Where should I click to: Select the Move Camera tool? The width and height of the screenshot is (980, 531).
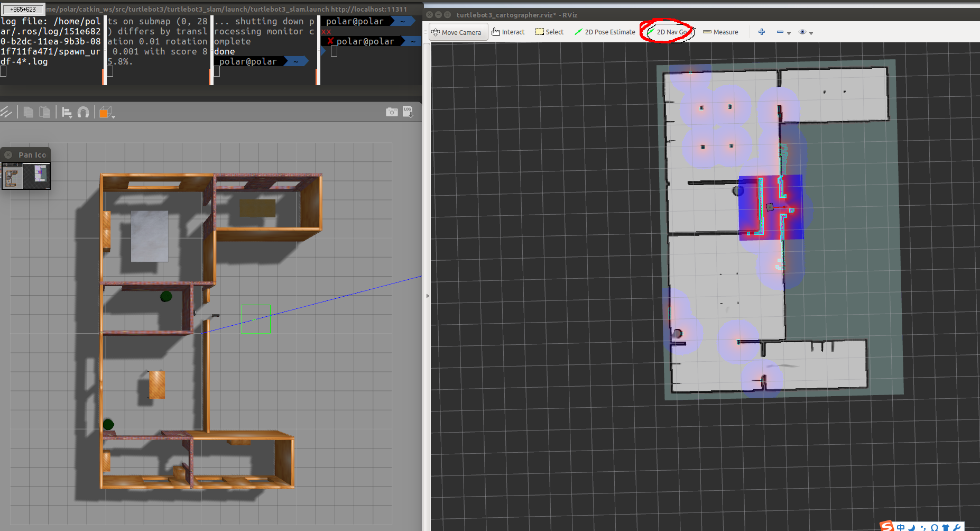tap(458, 32)
